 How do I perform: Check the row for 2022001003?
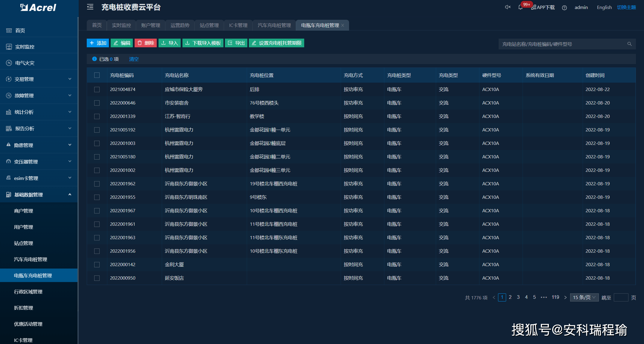97,143
